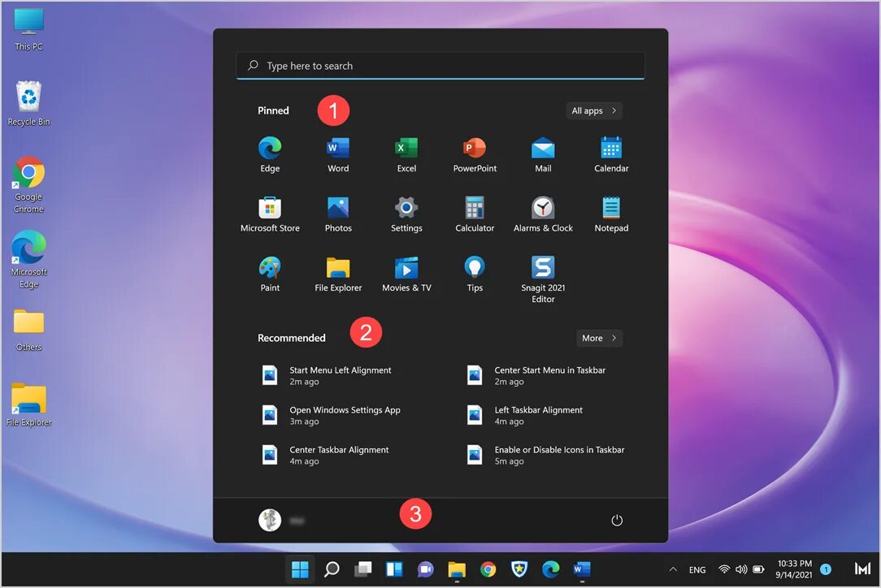Open the pinned Settings app

406,214
